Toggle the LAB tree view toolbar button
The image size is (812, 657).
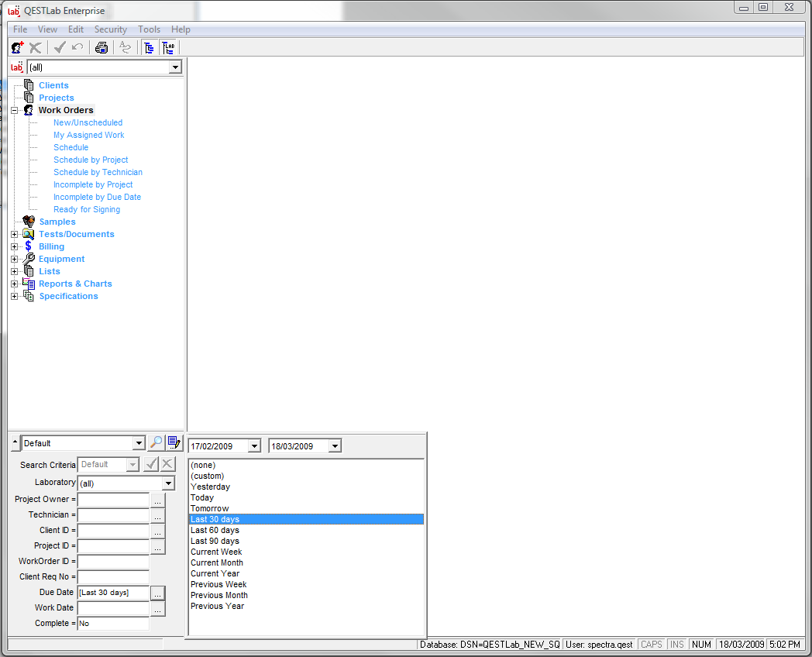click(168, 48)
